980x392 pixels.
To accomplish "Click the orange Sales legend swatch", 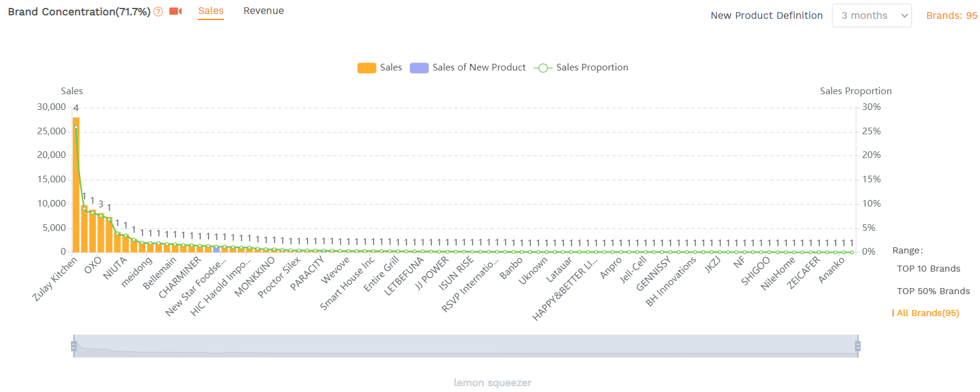I will click(x=367, y=68).
